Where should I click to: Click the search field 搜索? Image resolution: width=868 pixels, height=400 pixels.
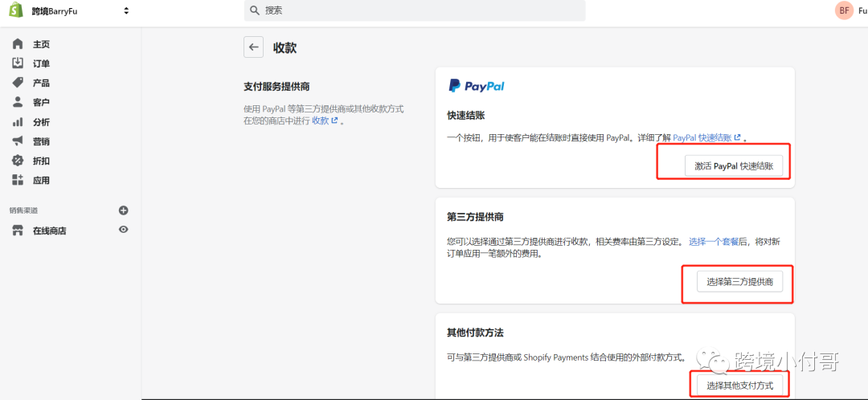pyautogui.click(x=415, y=10)
